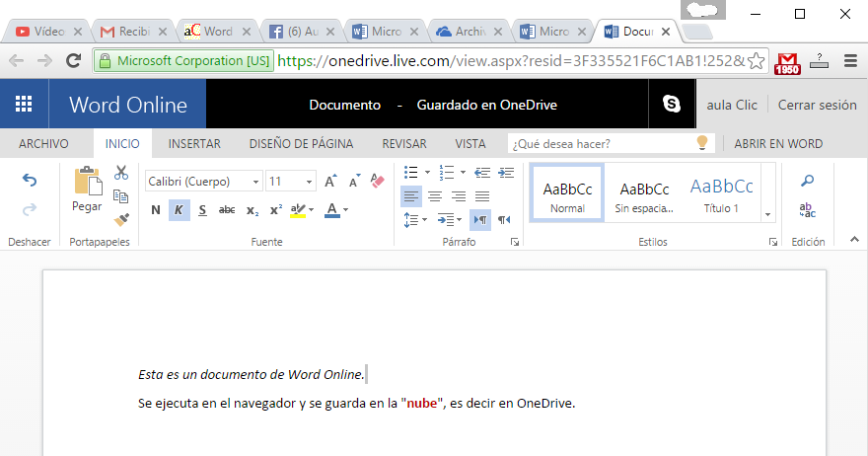
Task: Cut selection with scissors icon
Action: (121, 173)
